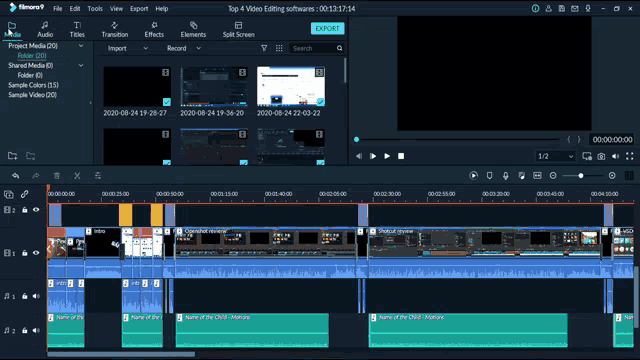Click the media Search field
This screenshot has width=640, height=360.
click(x=316, y=48)
